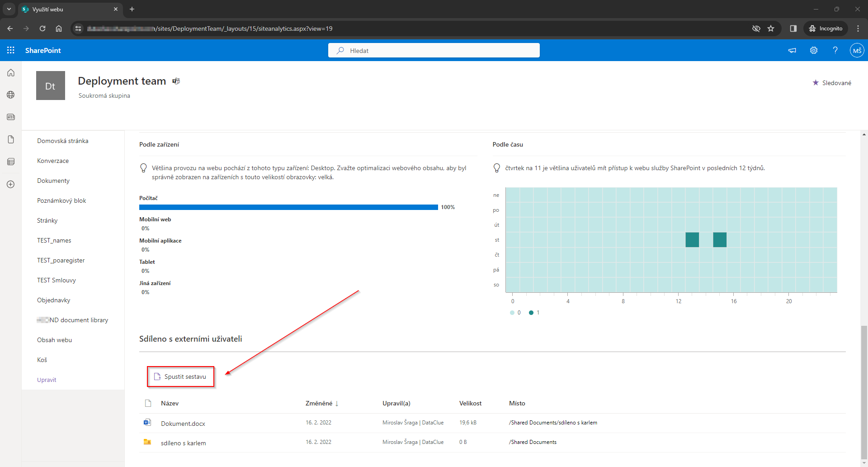Click the megaphone feedback icon
This screenshot has width=868, height=467.
[x=792, y=50]
